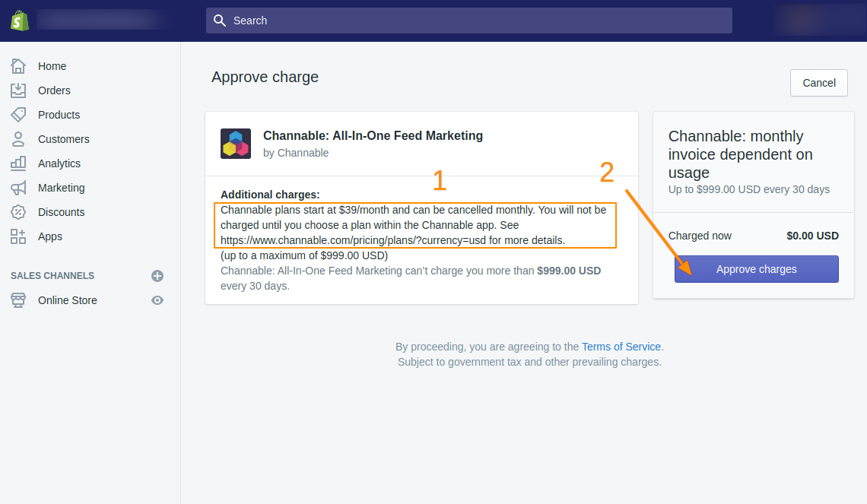The height and width of the screenshot is (504, 867).
Task: Click the Customers person icon
Action: 18,139
